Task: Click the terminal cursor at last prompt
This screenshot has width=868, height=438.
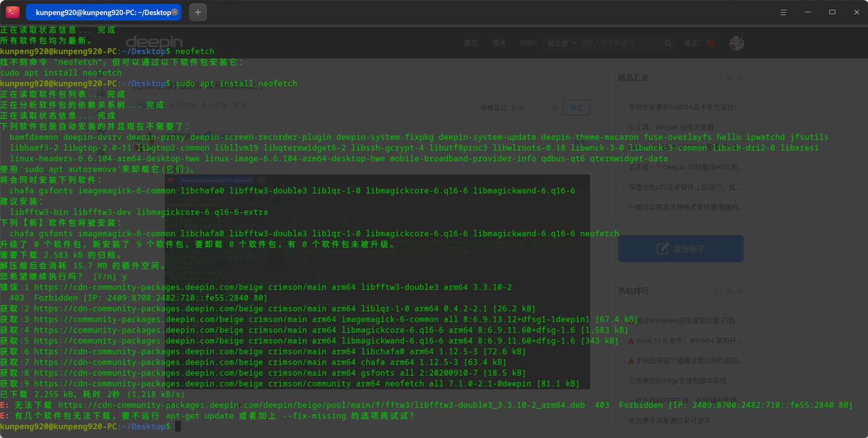Action: coord(178,426)
